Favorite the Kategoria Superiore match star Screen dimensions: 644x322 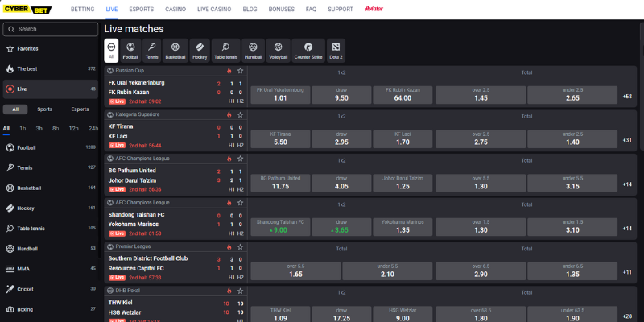240,114
